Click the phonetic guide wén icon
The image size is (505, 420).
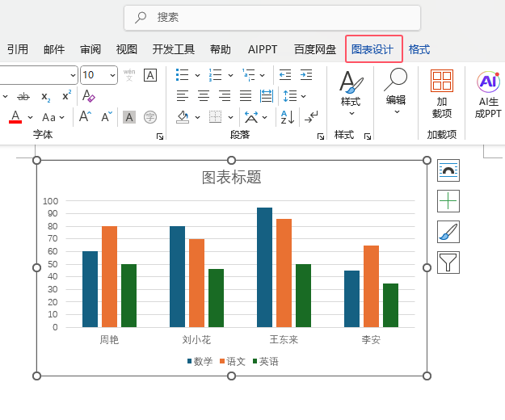click(x=129, y=75)
